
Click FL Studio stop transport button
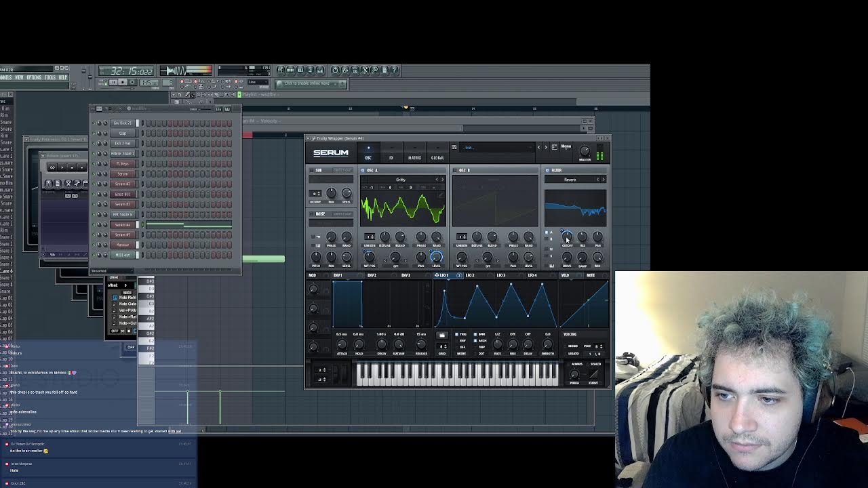click(123, 82)
